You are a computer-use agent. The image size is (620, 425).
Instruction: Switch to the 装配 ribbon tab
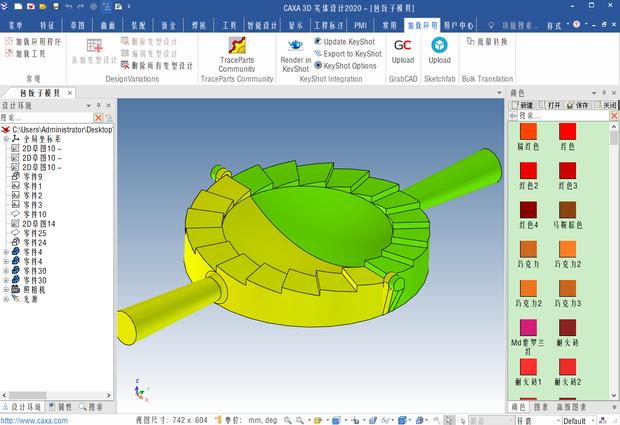138,25
